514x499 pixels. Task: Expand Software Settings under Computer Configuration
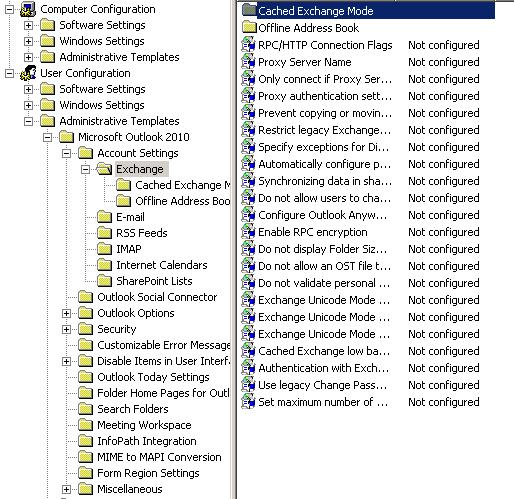click(x=28, y=25)
